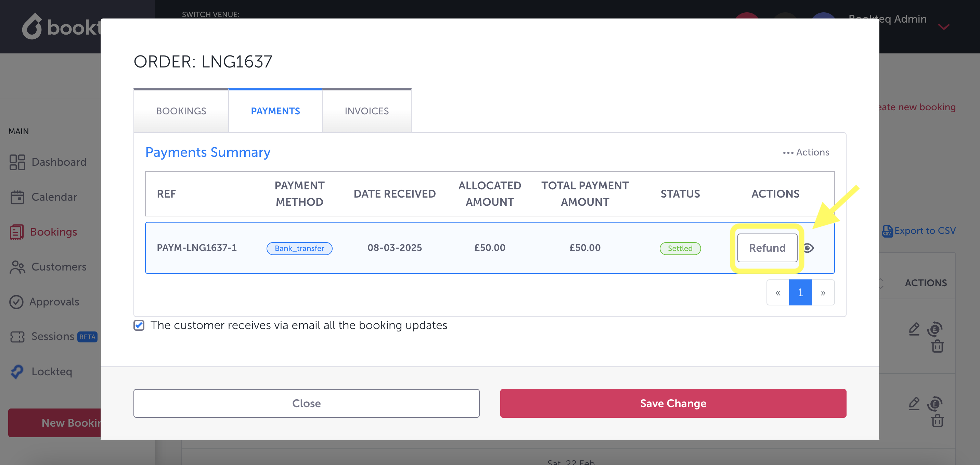The width and height of the screenshot is (980, 465).
Task: Open the Payments Summary Actions menu
Action: click(x=806, y=152)
